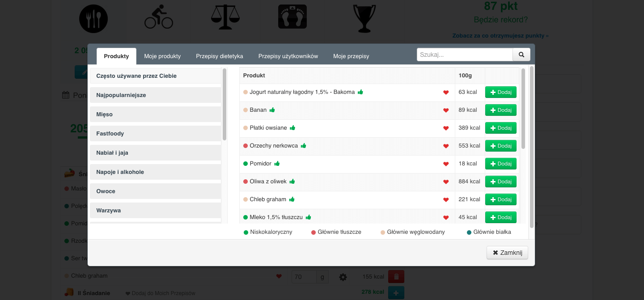Click the dialog's outer right scrollbar

click(x=532, y=147)
